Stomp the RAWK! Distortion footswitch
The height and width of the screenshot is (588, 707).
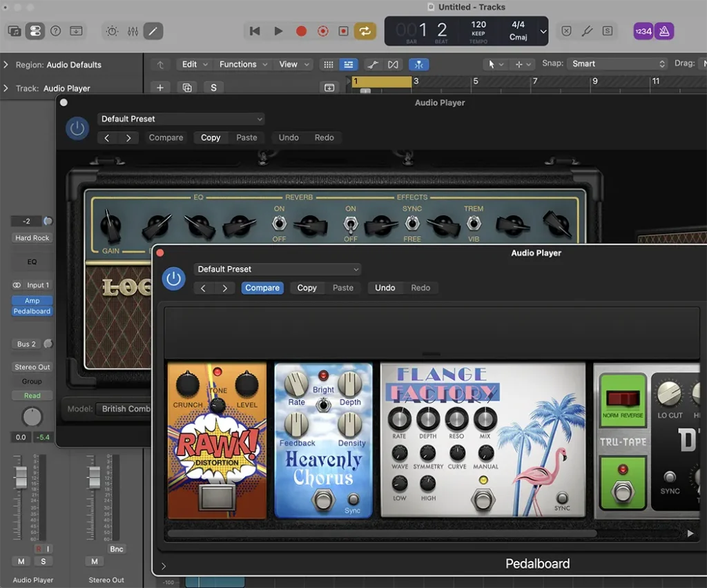click(x=217, y=496)
